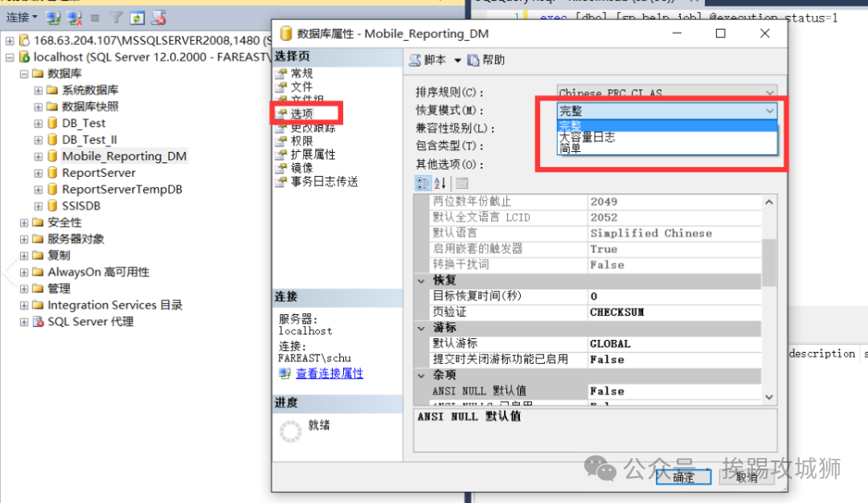868x503 pixels.
Task: Select ReportServer database in tree
Action: (98, 173)
